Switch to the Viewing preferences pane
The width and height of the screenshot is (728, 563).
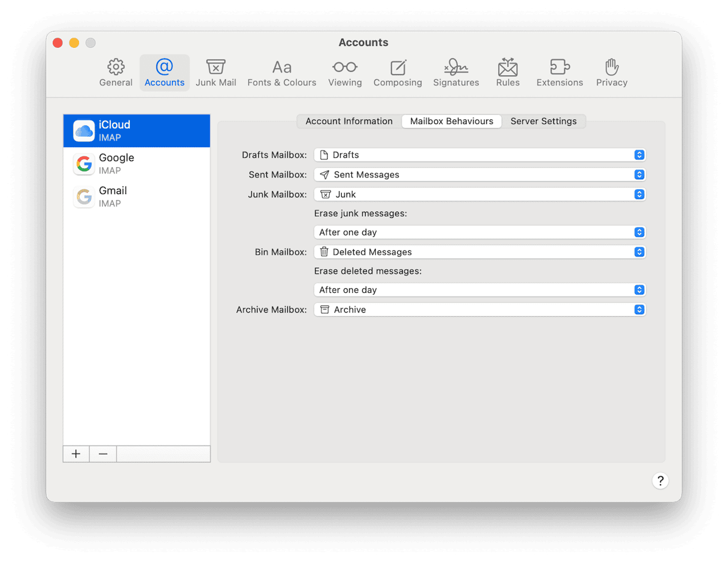(x=345, y=73)
